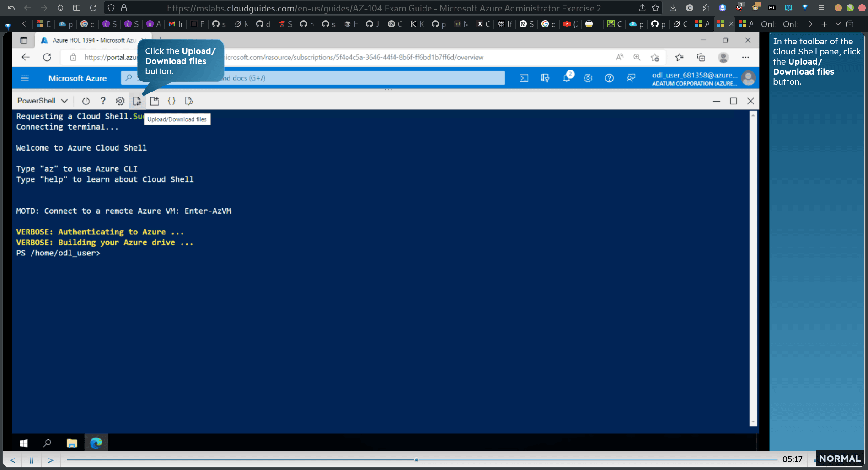Click the Web preview icon in Cloud Shell toolbar
Image resolution: width=868 pixels, height=470 pixels.
coord(189,101)
